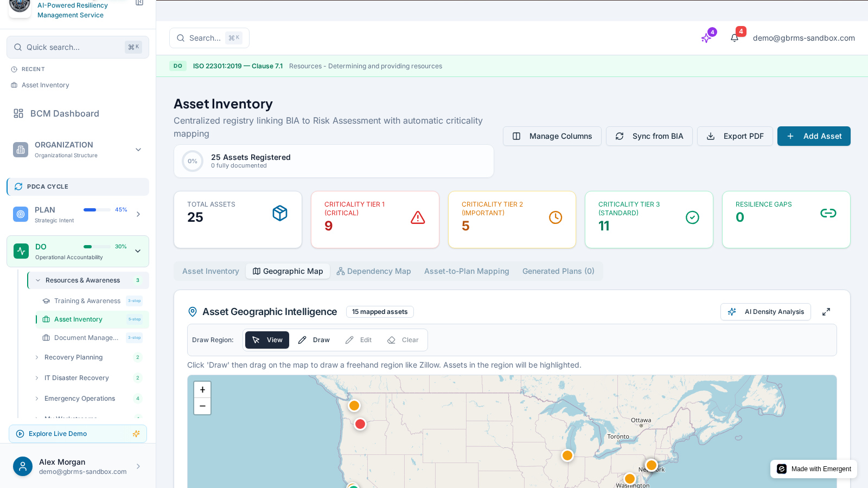
Task: Export the inventory as PDF
Action: coord(735,136)
